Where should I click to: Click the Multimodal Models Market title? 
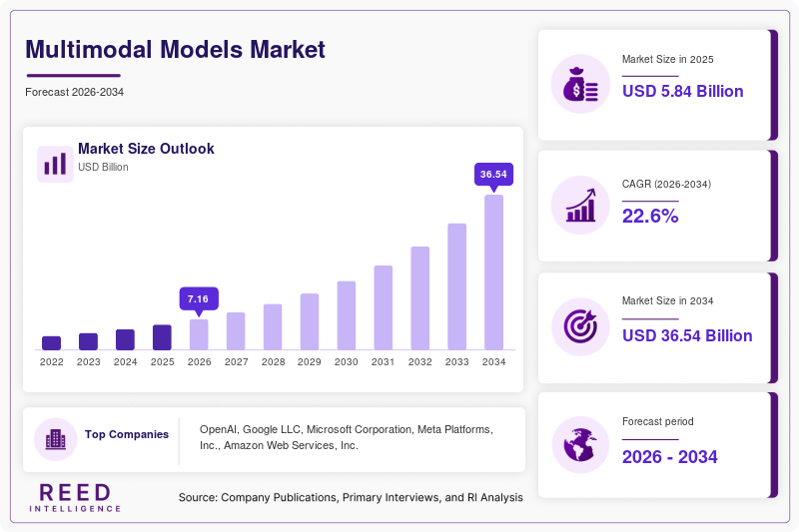pos(176,50)
